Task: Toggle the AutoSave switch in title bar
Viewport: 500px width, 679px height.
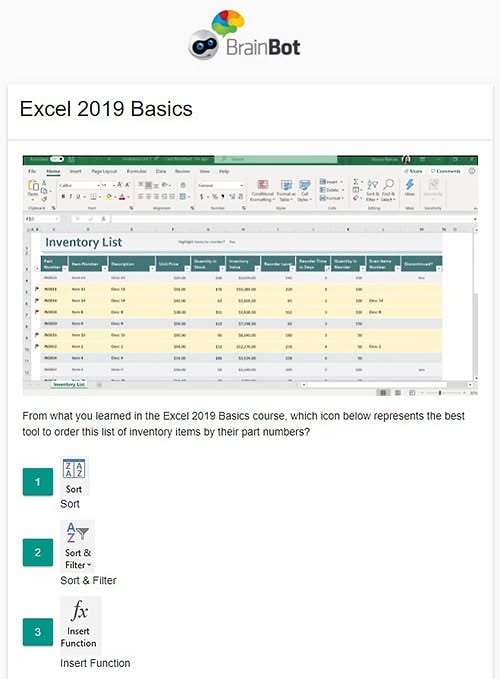Action: (x=56, y=159)
